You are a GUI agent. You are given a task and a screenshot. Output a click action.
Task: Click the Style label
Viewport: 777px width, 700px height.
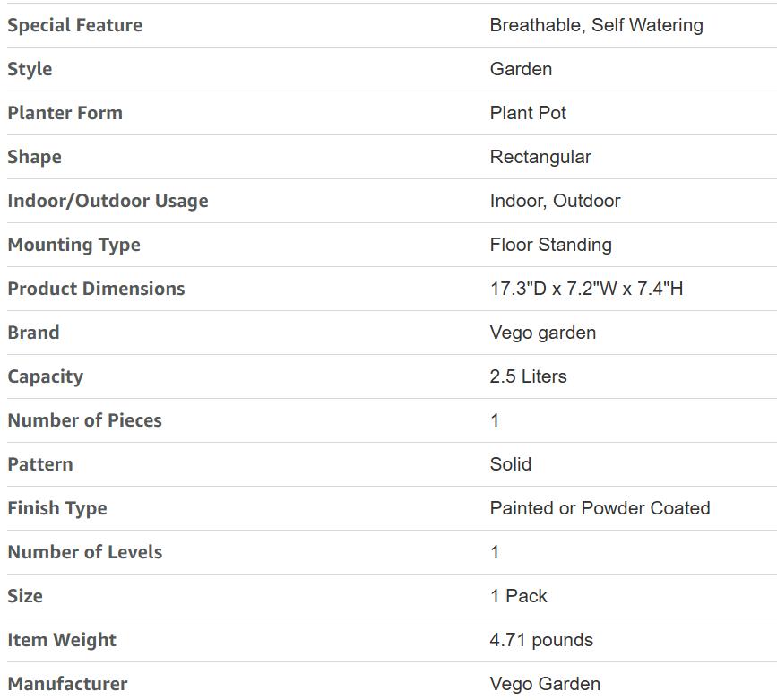pos(30,69)
